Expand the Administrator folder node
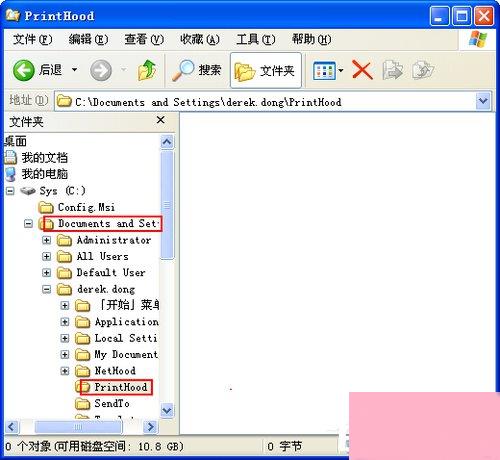 click(47, 240)
